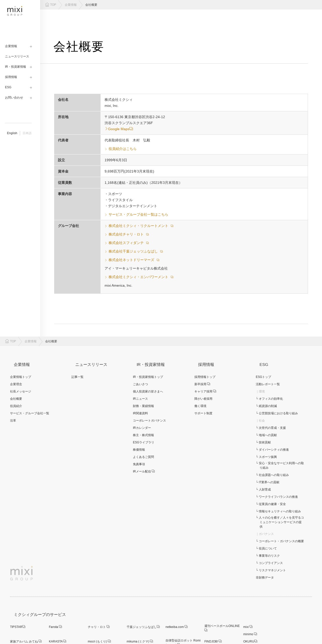Open ニュースリリース in sidebar
This screenshot has height=644, width=322.
click(x=17, y=56)
